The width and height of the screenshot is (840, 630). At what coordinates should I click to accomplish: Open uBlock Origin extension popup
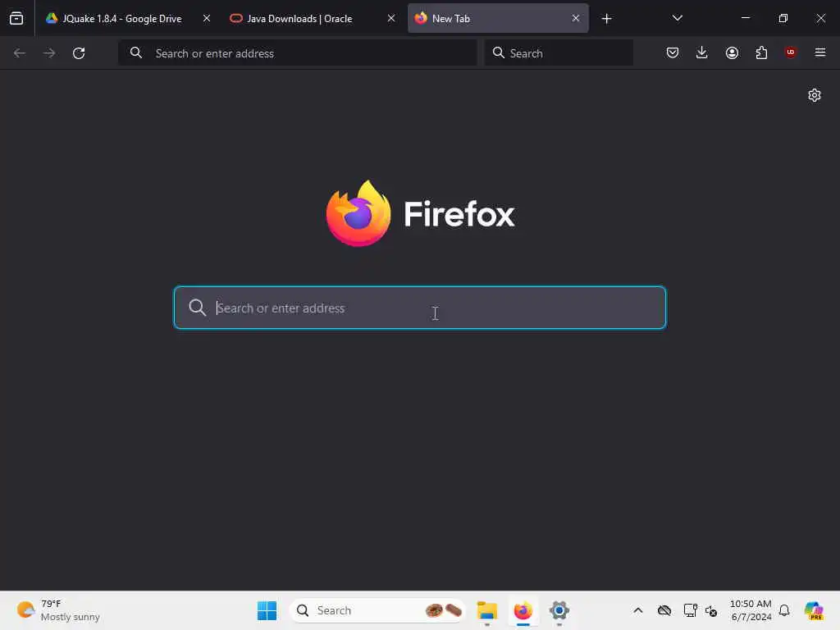[x=791, y=52]
